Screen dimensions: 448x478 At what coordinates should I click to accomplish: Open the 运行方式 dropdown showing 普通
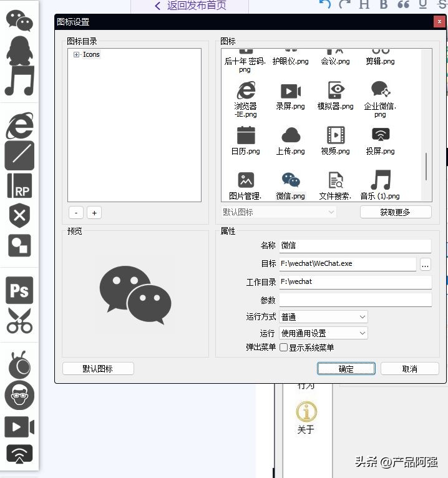[x=323, y=317]
